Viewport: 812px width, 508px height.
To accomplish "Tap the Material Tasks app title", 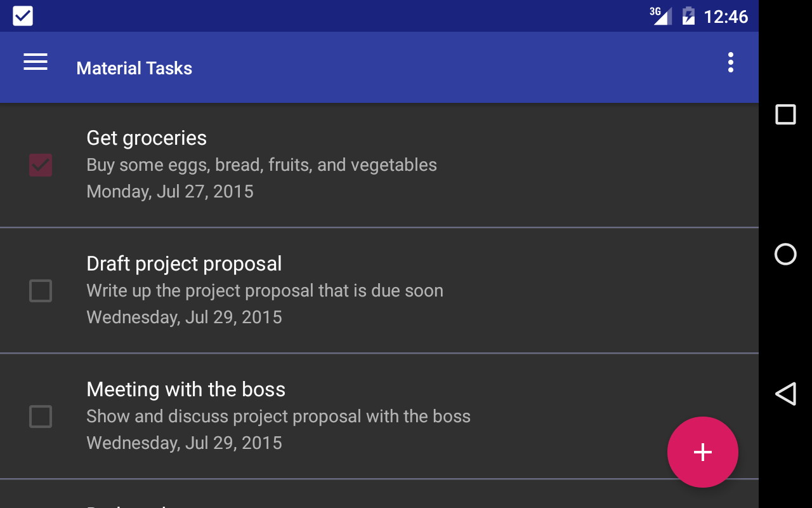I will [134, 68].
